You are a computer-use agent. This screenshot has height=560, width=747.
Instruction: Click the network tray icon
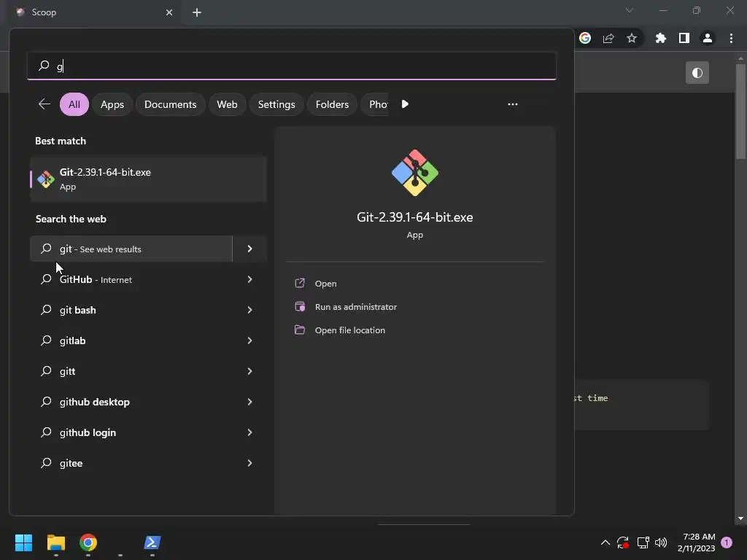[643, 542]
